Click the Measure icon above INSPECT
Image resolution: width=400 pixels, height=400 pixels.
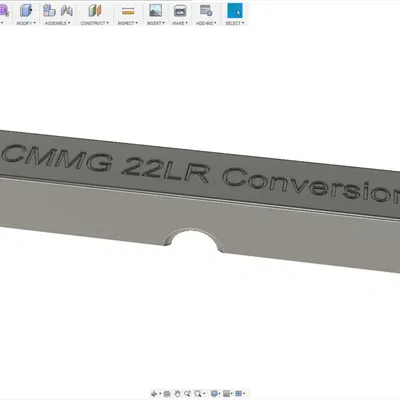tap(128, 11)
